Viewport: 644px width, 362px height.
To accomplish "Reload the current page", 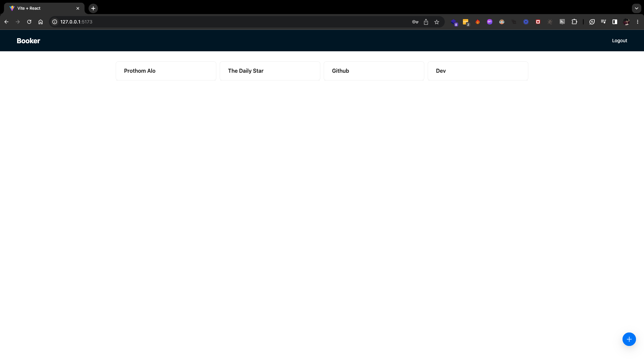I will [29, 22].
